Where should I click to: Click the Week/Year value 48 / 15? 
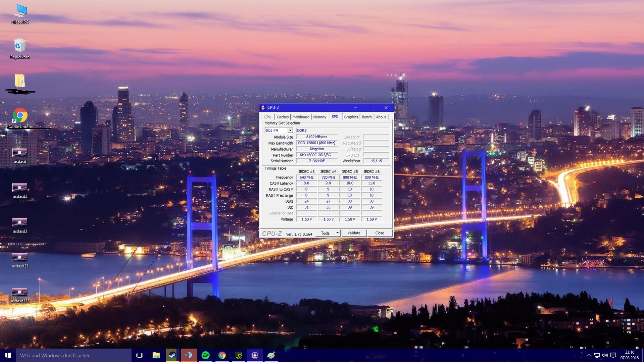tap(376, 161)
